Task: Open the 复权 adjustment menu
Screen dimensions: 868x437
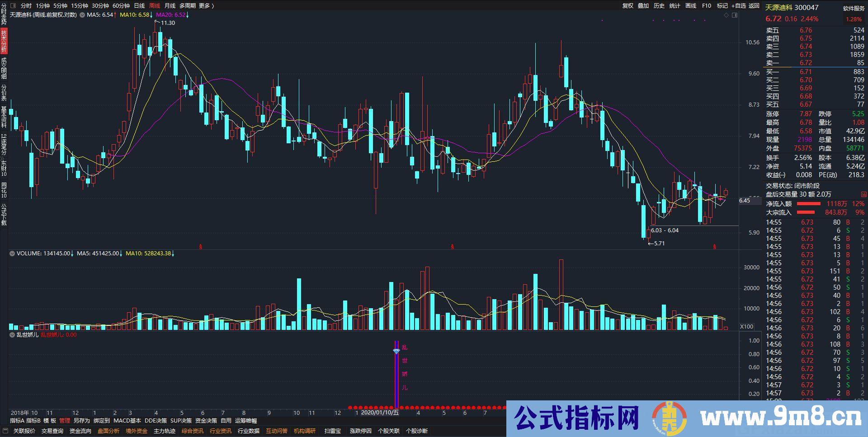Action: tap(628, 5)
